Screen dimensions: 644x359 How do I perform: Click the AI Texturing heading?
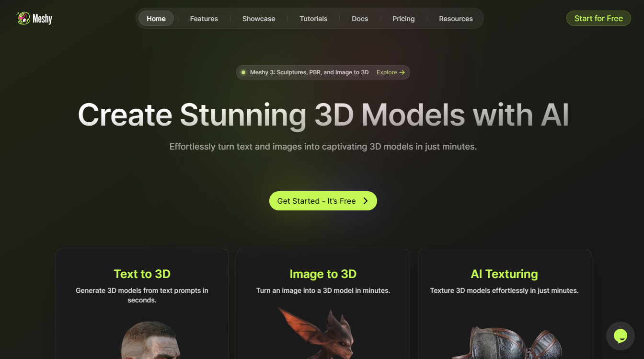pos(504,274)
